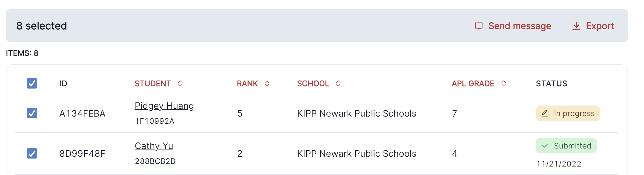Screen dimensions: 644x175
Task: Open Pidgey Huang student link
Action: click(164, 106)
